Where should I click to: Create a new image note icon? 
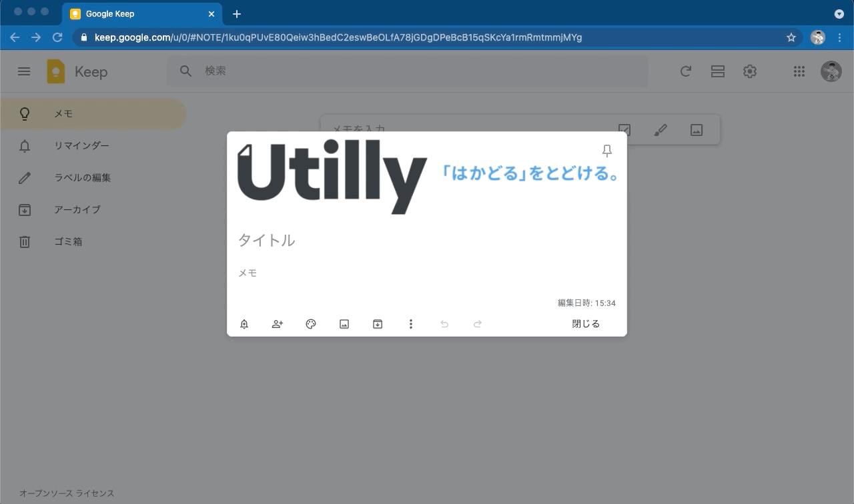[697, 130]
